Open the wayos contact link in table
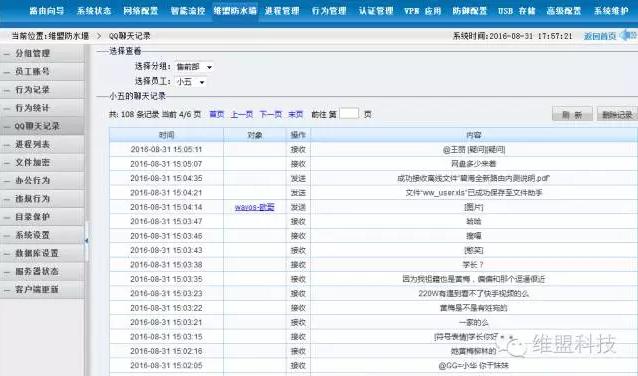The height and width of the screenshot is (376, 638). 255,207
